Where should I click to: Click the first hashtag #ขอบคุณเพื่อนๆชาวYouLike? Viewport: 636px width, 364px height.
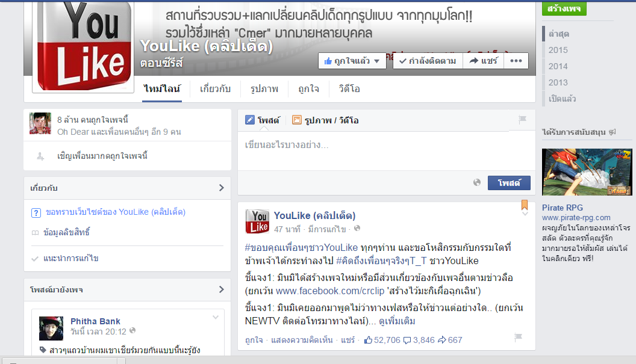tap(301, 247)
